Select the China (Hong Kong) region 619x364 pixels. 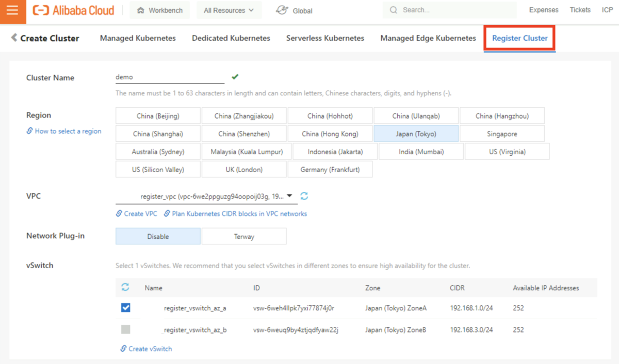(330, 134)
